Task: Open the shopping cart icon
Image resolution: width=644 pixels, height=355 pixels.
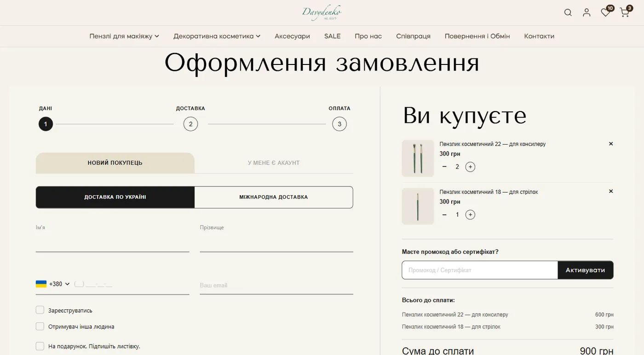Action: click(x=625, y=12)
